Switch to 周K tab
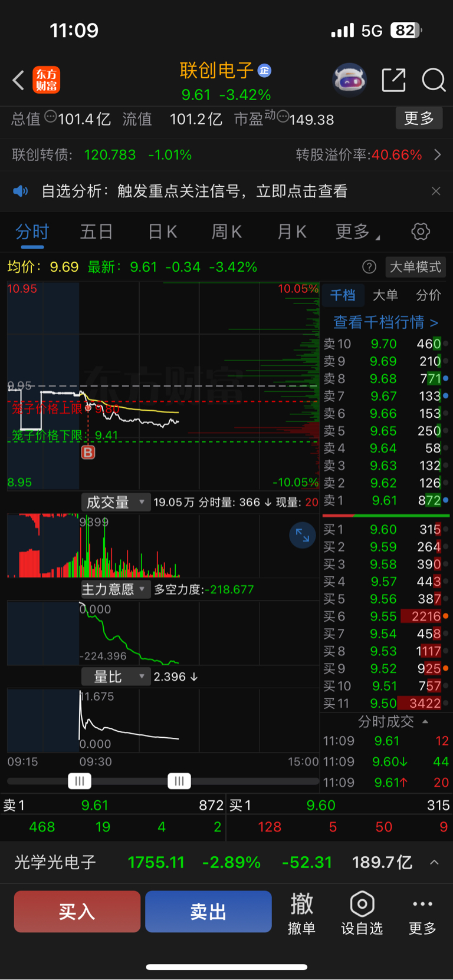Screen dimensions: 453x980 point(226,232)
